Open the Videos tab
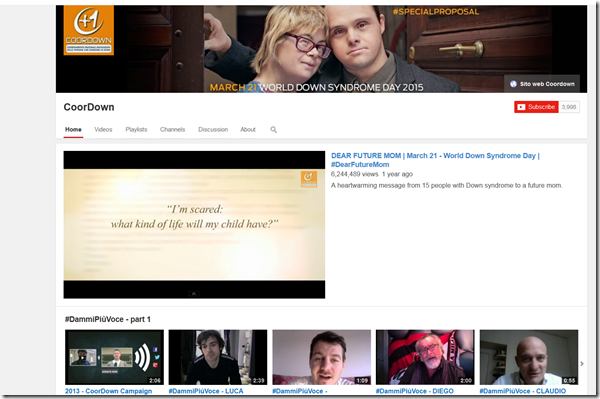This screenshot has height=399, width=600. (x=103, y=130)
